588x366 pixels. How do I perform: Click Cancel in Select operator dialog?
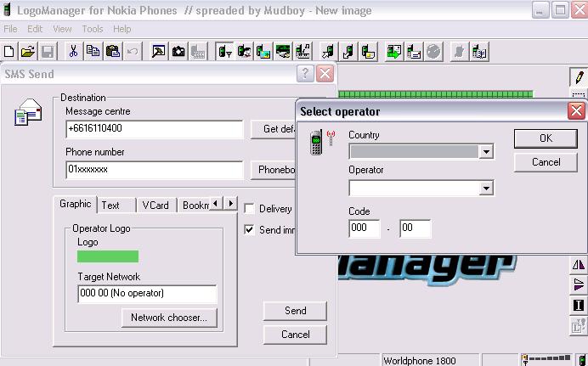tap(546, 162)
